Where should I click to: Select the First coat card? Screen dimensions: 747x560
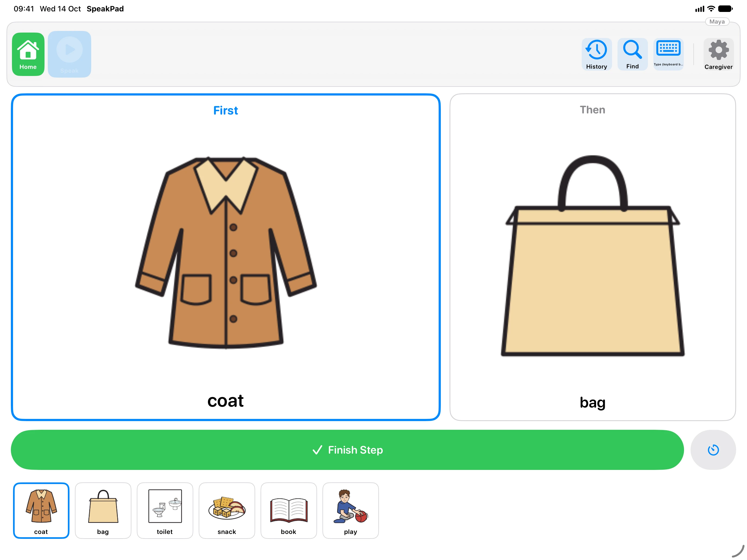click(226, 257)
